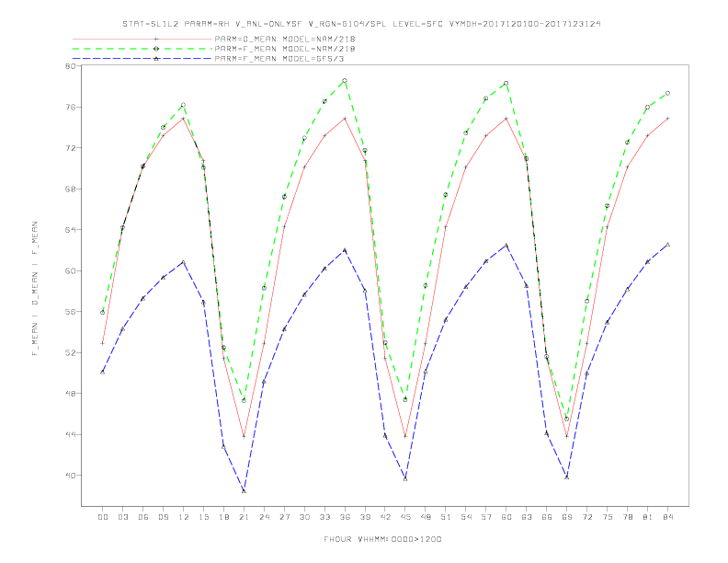Click x-axis tick label 54
The height and width of the screenshot is (563, 728).
click(x=466, y=517)
